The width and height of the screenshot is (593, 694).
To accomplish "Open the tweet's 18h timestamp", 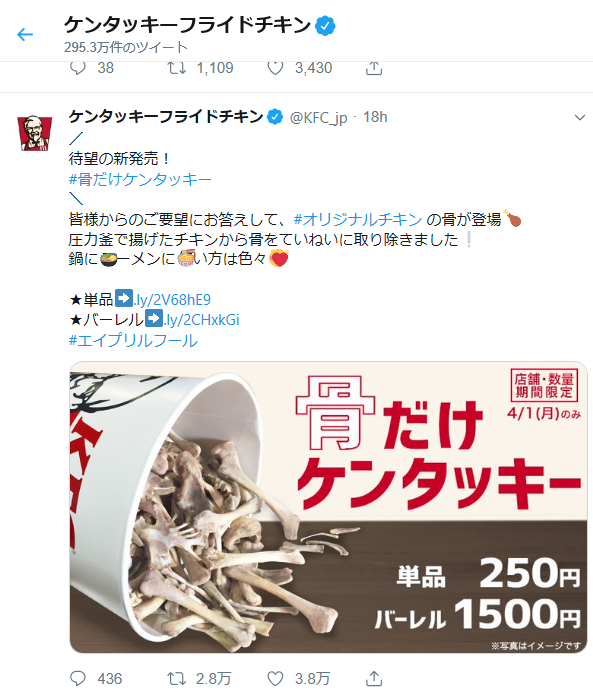I will (x=375, y=117).
